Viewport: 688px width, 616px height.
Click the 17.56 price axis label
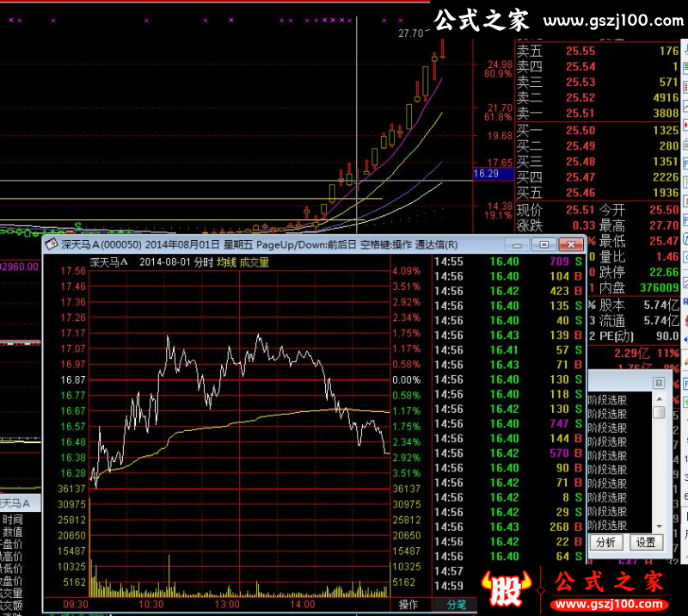[73, 271]
